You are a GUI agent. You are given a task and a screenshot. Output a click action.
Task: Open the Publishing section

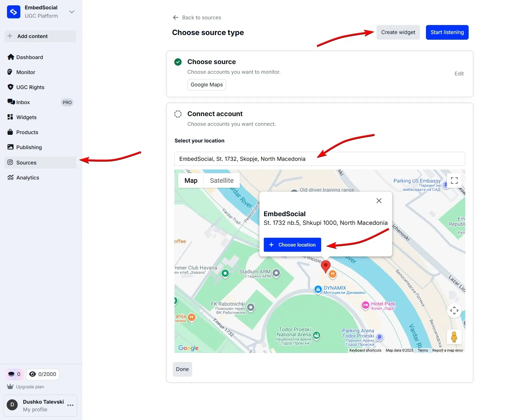coord(29,147)
